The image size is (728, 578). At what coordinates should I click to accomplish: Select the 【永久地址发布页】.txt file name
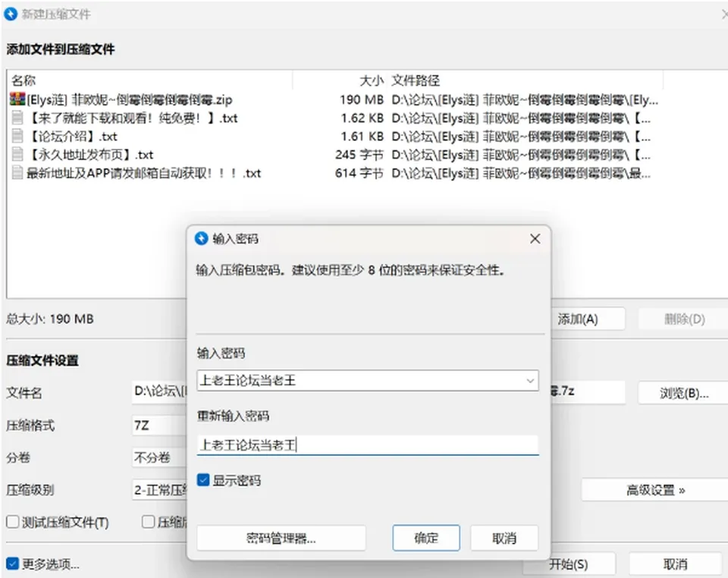(x=90, y=154)
